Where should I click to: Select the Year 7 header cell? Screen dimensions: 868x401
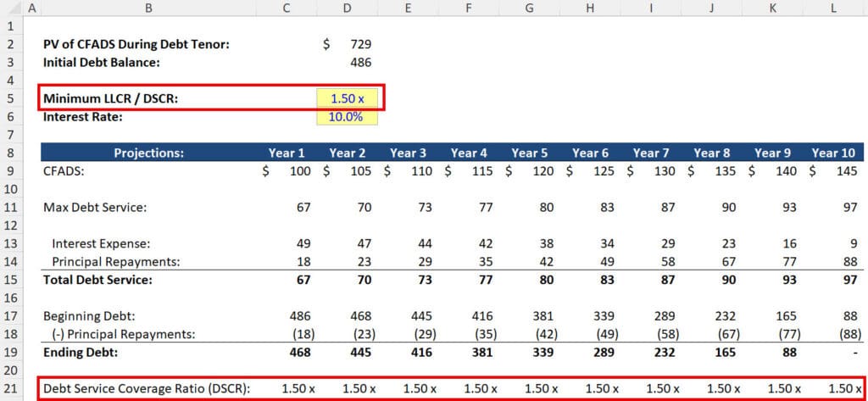pos(651,153)
